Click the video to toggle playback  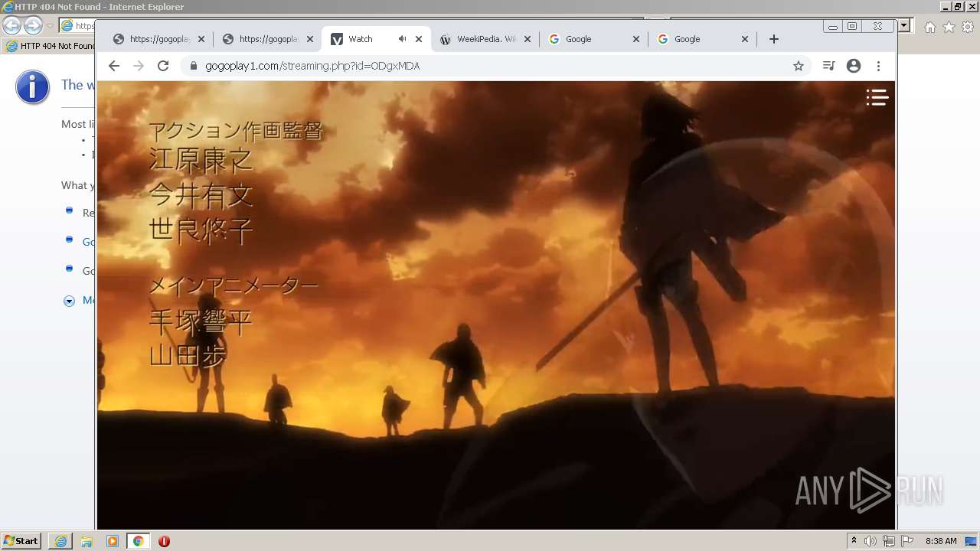tap(495, 305)
